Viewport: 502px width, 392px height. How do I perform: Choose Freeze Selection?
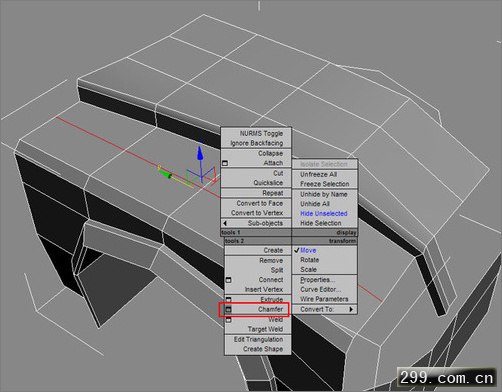pos(324,184)
